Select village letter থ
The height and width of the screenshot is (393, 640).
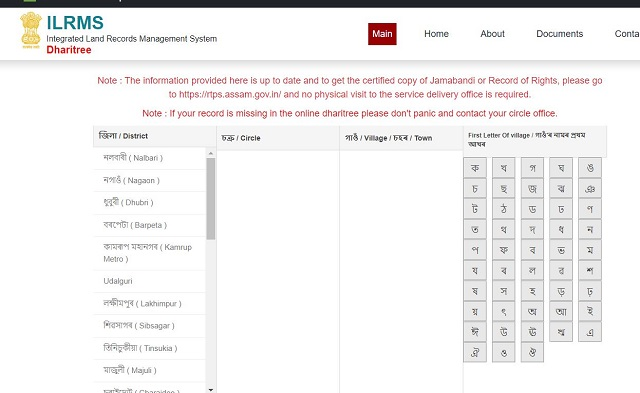504,229
